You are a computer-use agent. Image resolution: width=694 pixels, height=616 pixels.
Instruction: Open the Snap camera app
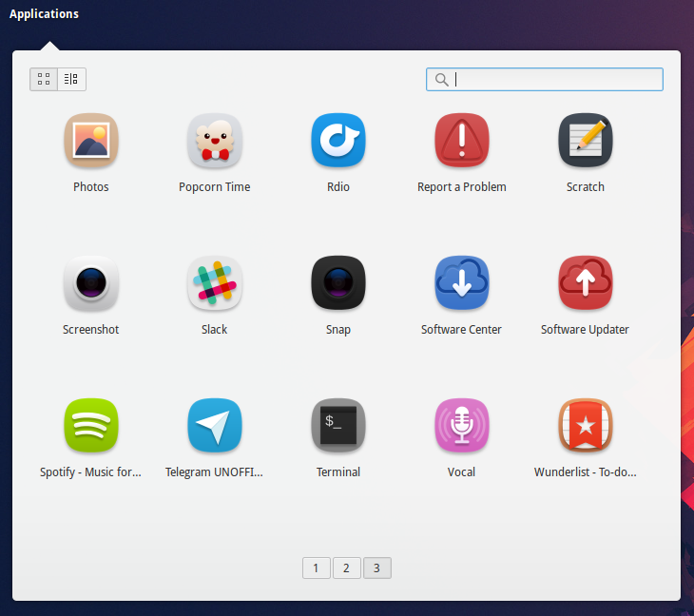click(x=338, y=283)
